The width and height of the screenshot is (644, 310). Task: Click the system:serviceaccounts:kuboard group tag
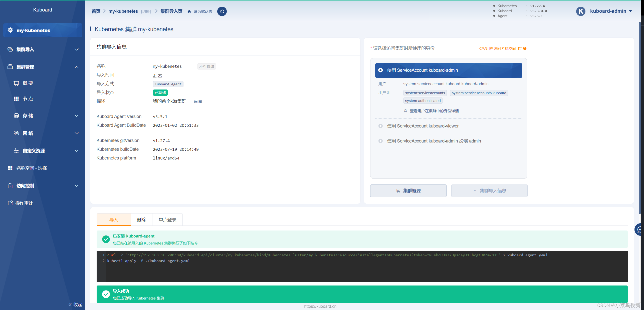click(x=479, y=93)
